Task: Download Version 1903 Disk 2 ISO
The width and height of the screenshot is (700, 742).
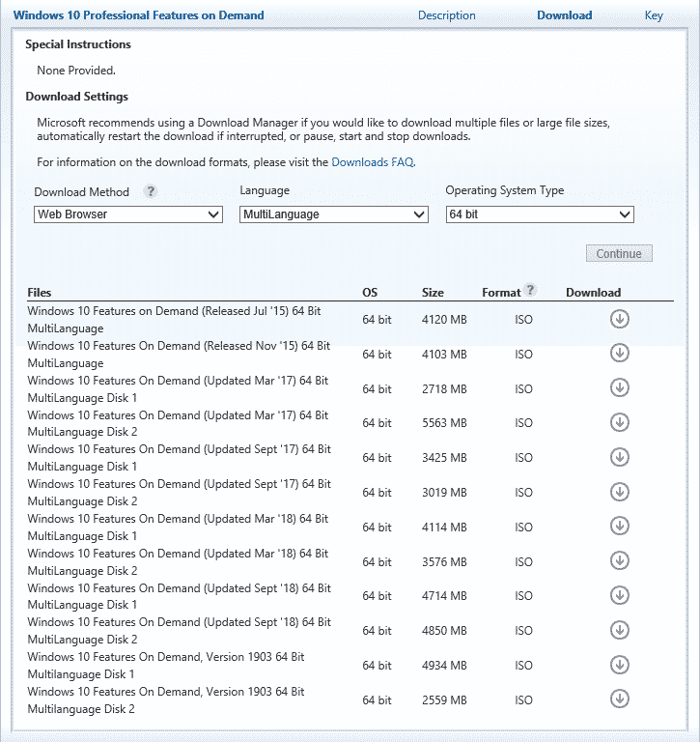Action: 619,699
